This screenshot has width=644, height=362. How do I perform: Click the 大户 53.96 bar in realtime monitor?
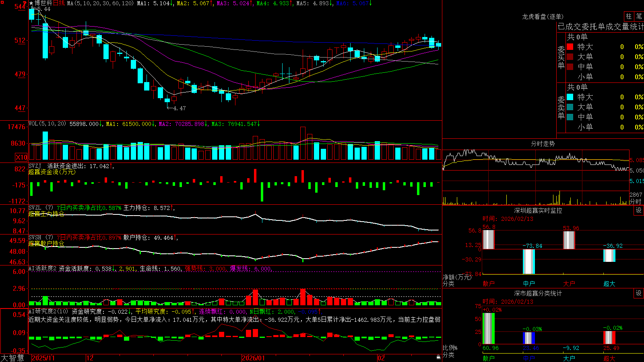(569, 240)
